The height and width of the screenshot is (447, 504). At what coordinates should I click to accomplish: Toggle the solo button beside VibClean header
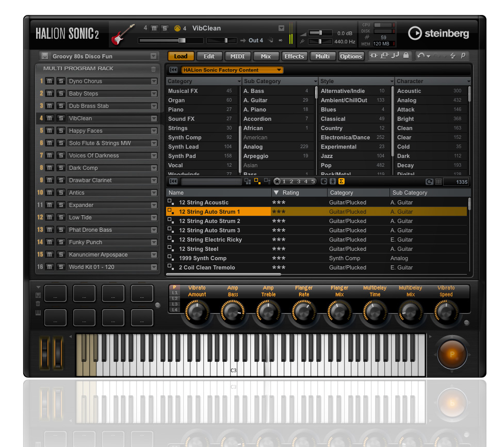coord(165,28)
